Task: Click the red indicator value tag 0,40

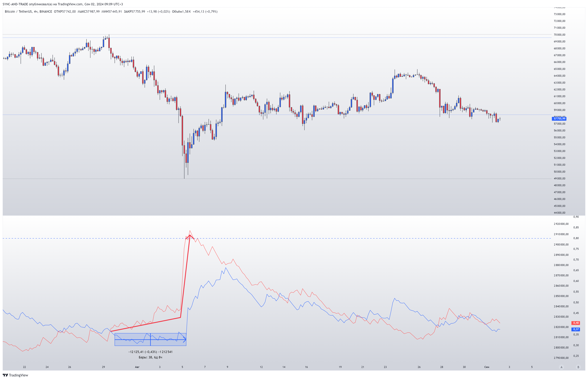Action: click(576, 323)
